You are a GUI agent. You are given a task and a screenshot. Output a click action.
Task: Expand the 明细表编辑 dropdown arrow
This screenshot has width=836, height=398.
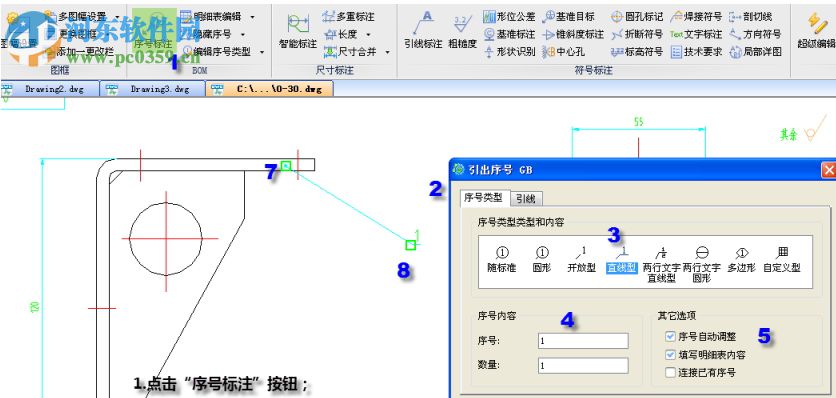(x=252, y=17)
